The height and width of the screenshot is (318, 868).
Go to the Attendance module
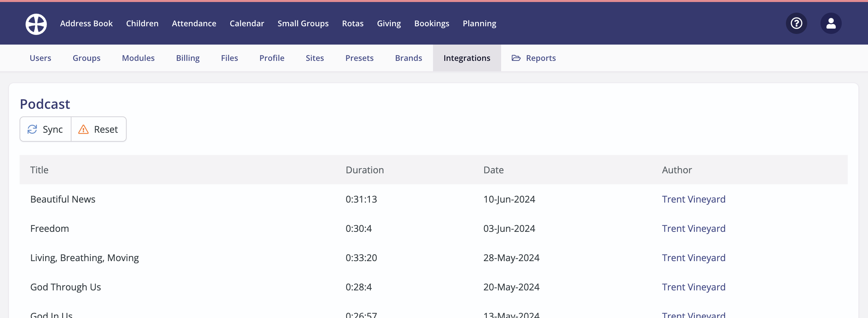click(x=194, y=23)
